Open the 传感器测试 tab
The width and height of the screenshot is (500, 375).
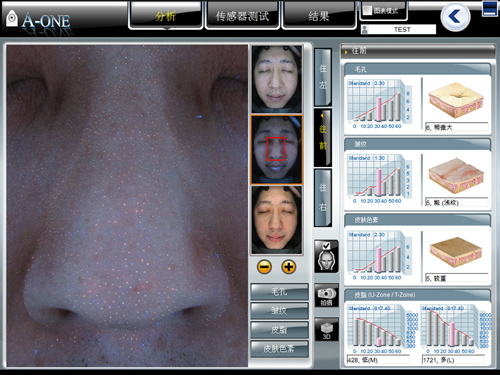tap(242, 16)
